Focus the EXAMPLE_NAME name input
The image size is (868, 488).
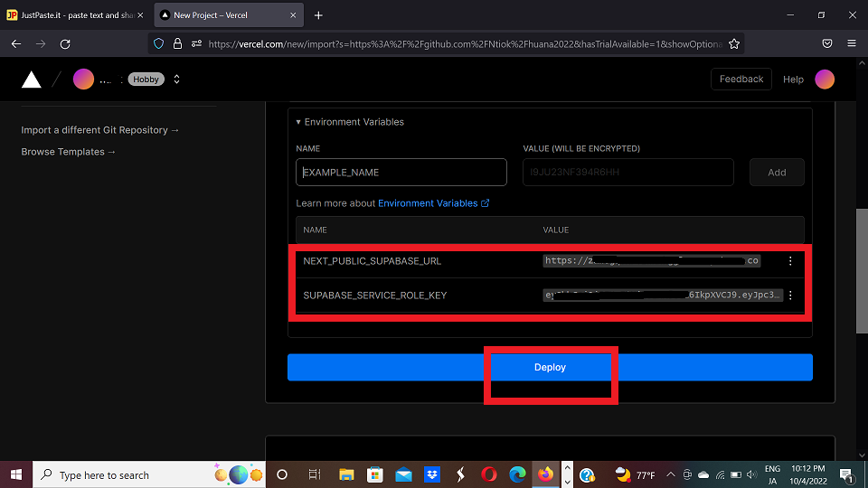401,172
